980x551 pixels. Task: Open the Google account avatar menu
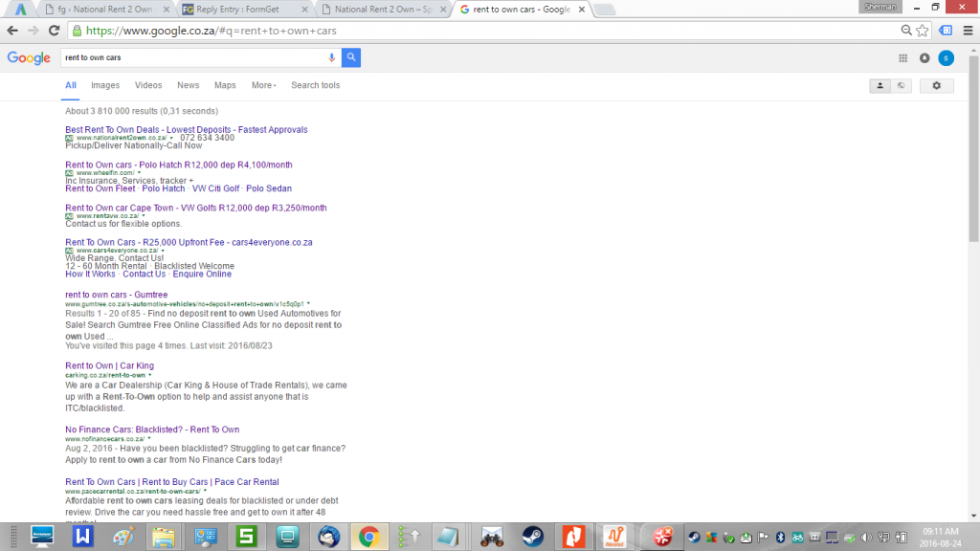pyautogui.click(x=947, y=58)
